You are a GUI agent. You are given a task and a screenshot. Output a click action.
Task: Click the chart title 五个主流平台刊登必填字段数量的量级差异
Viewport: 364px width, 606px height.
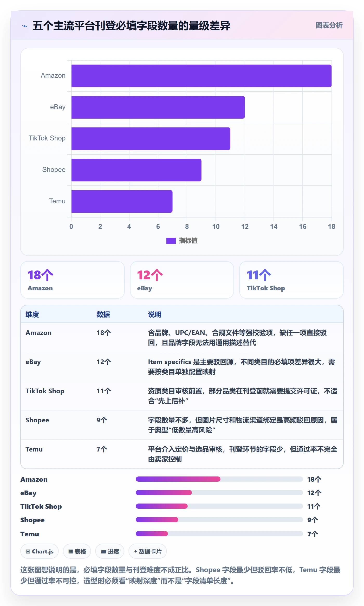point(131,26)
